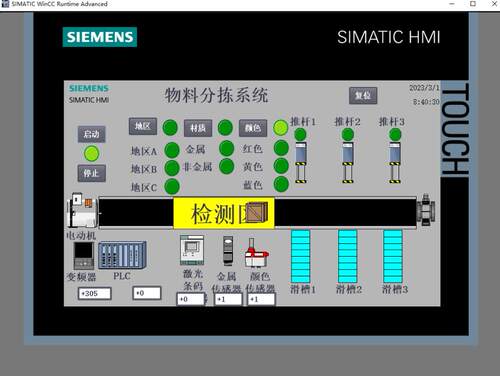Minimize the WinCC Runtime window
This screenshot has height=376, width=500.
[x=452, y=4]
